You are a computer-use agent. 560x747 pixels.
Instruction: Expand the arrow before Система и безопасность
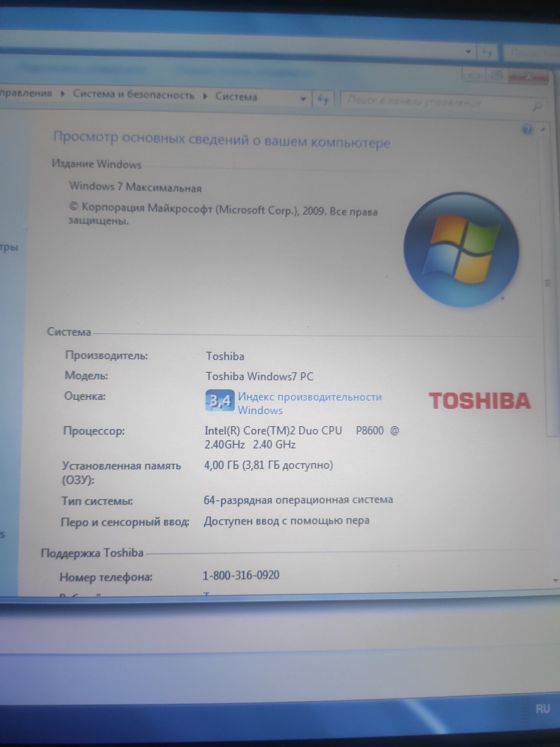tap(63, 93)
